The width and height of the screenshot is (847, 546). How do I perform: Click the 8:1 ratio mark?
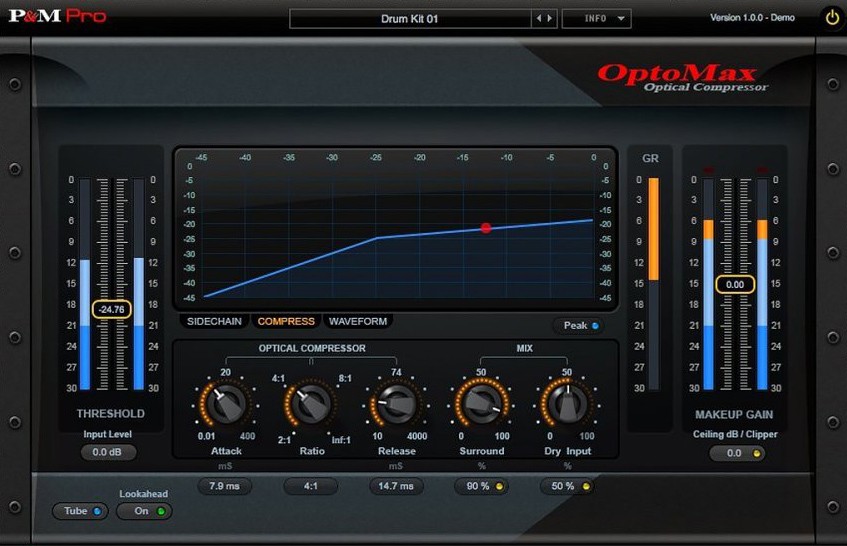pyautogui.click(x=345, y=379)
